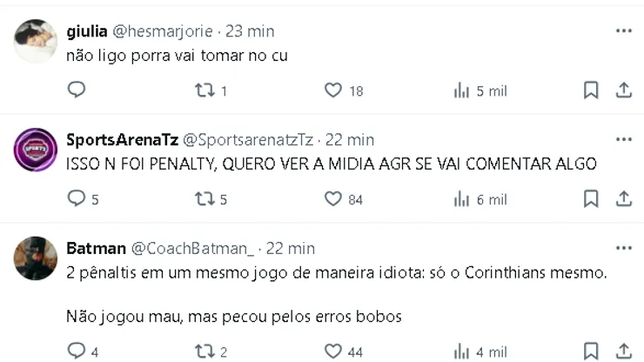Like giulia's tweet with 18 likes
Screen dimensions: 644x362
tap(333, 90)
